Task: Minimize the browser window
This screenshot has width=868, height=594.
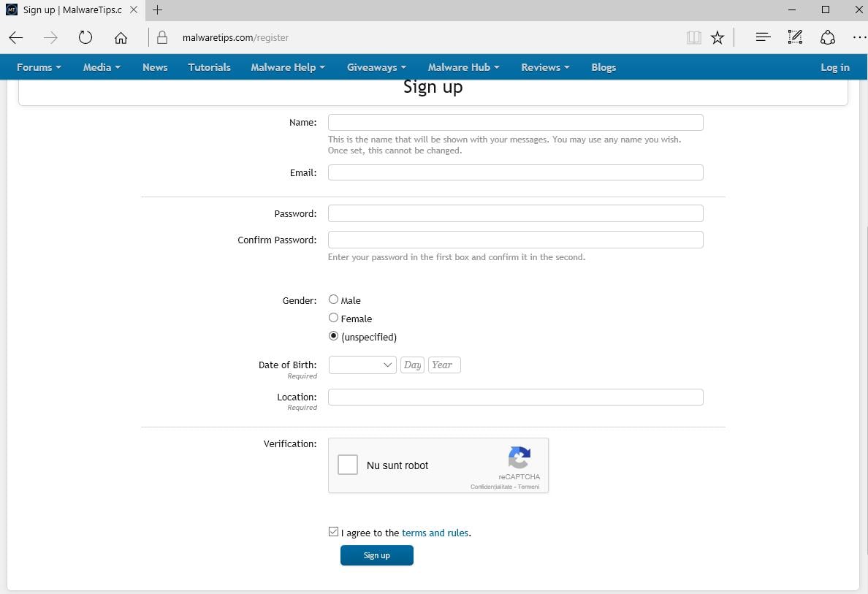Action: click(x=792, y=10)
